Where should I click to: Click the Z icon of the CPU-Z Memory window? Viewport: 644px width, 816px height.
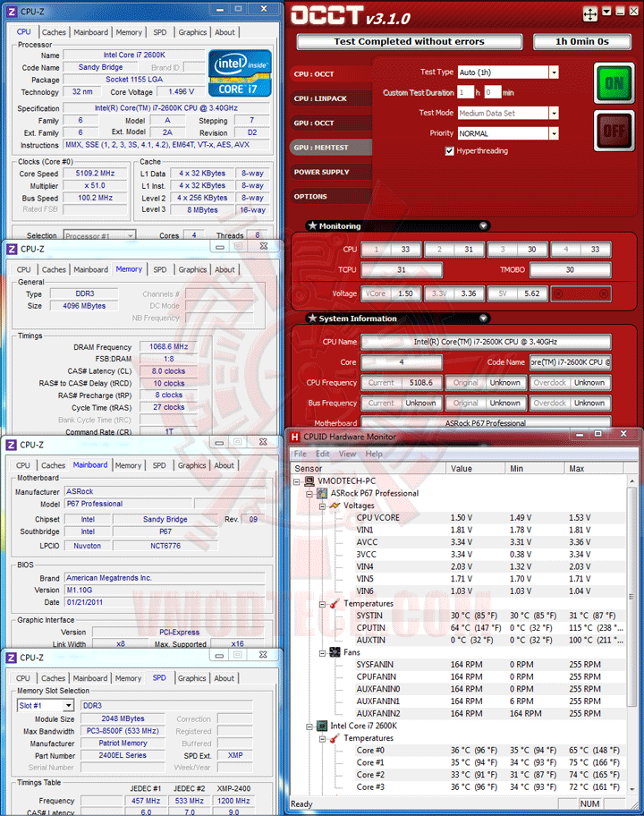point(12,250)
